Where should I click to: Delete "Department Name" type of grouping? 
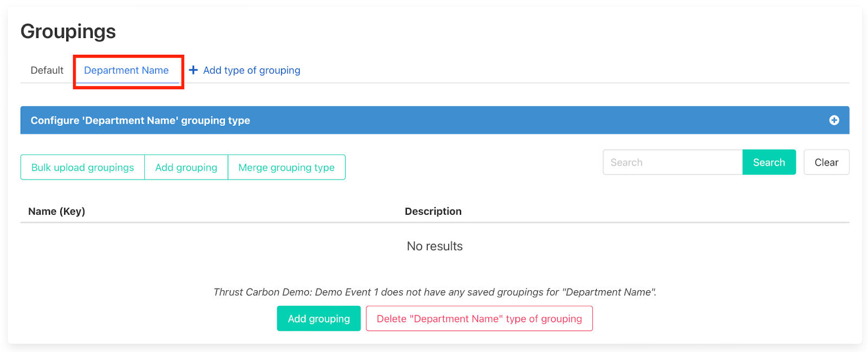[x=479, y=319]
